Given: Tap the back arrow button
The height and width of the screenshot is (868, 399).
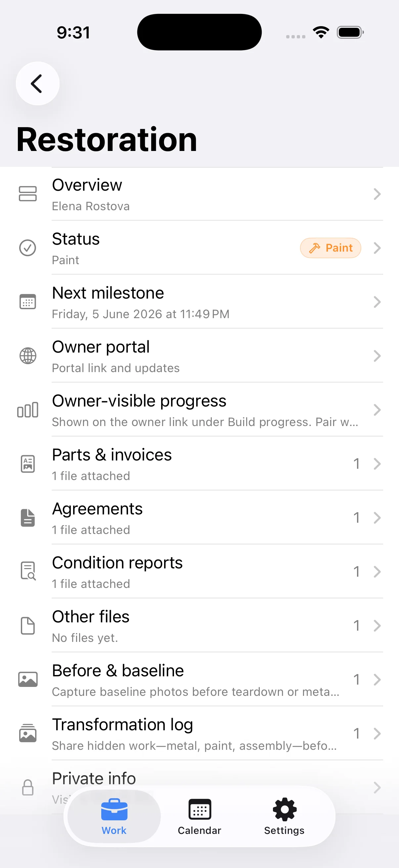Looking at the screenshot, I should pos(37,83).
